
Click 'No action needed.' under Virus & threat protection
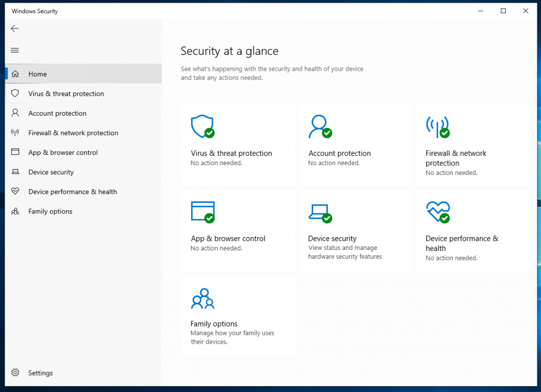(216, 163)
